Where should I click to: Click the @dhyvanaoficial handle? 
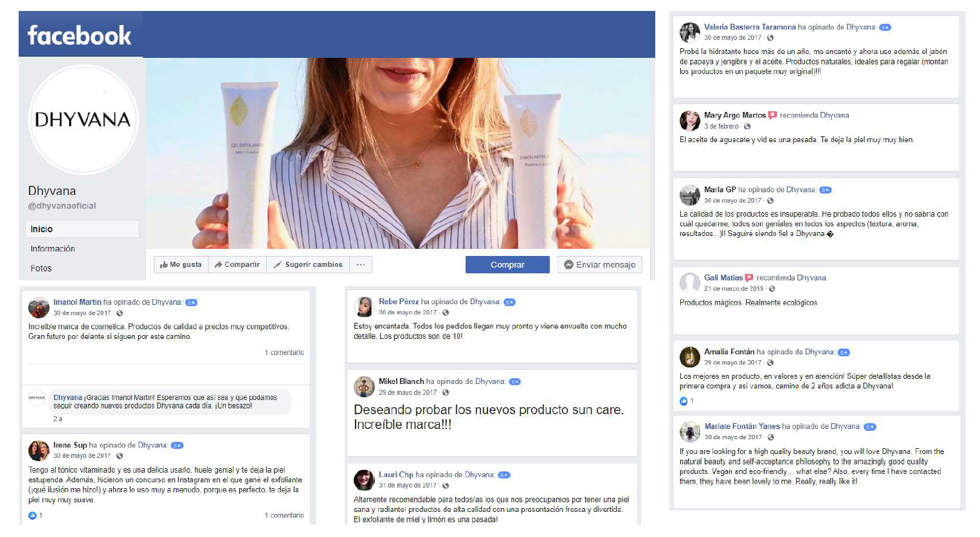[x=62, y=206]
